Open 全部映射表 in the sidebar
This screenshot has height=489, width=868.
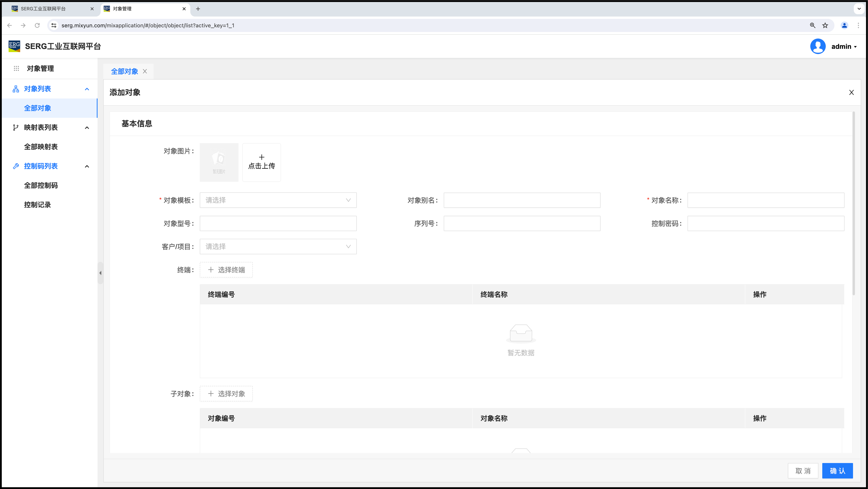click(41, 147)
